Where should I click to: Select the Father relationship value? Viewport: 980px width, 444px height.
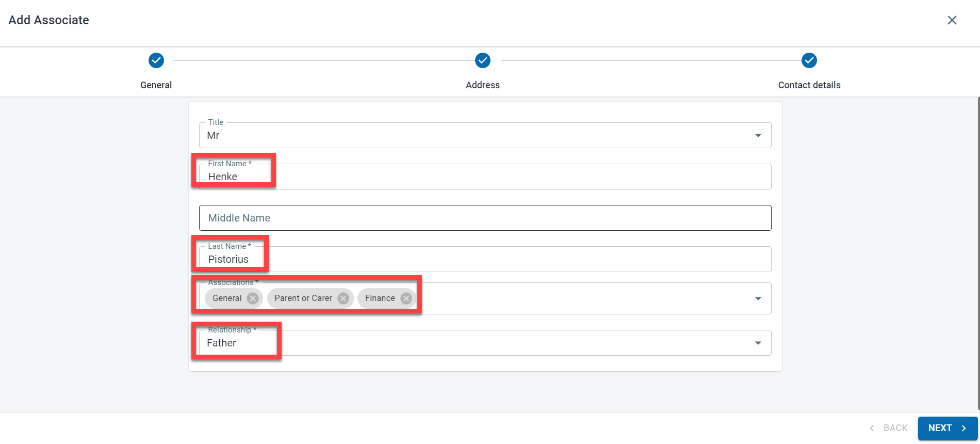pos(222,343)
